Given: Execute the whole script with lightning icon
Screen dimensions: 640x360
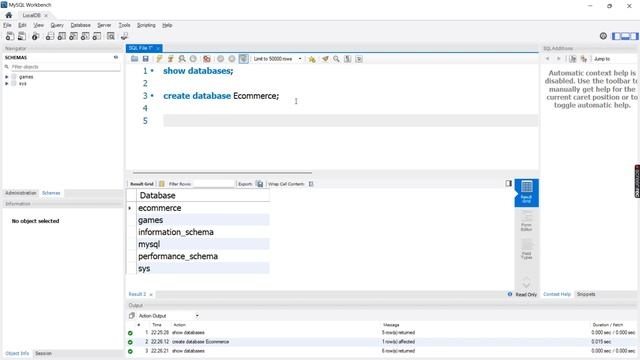Looking at the screenshot, I should [x=160, y=59].
